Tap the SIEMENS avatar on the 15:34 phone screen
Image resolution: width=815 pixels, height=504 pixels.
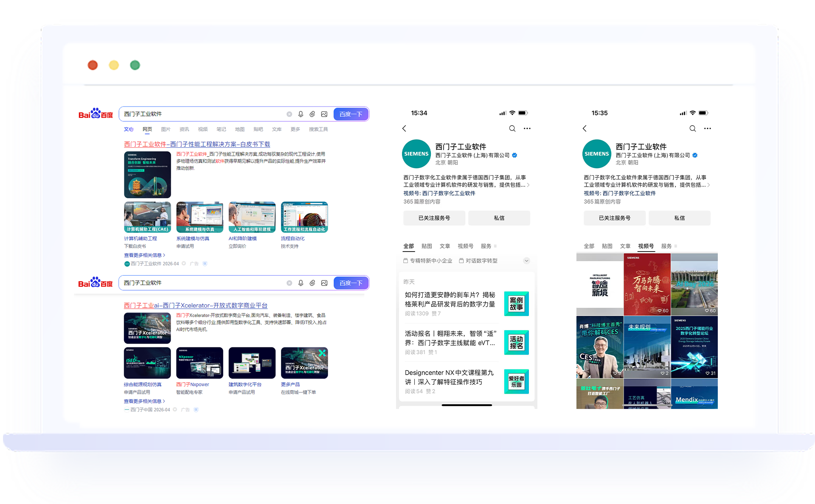click(416, 154)
